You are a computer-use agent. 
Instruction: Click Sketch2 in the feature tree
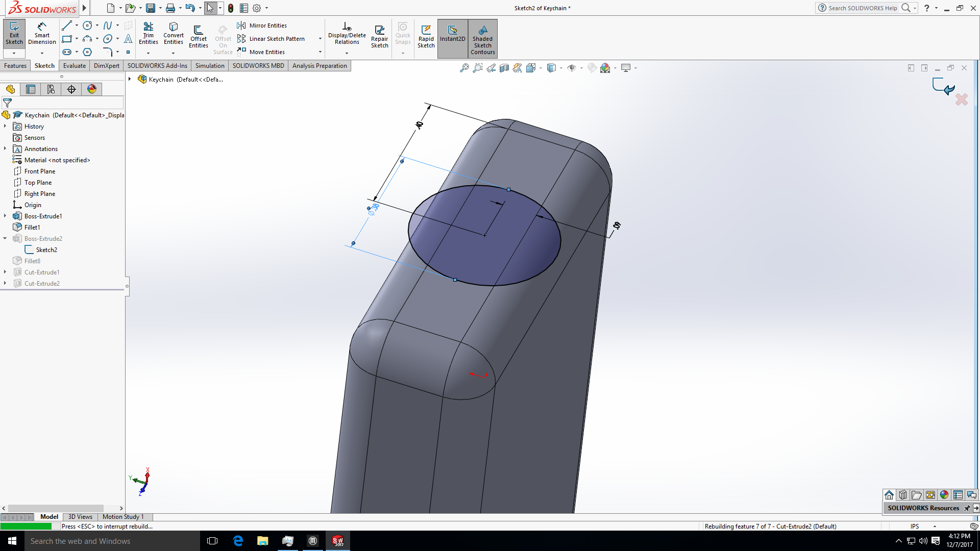click(45, 249)
